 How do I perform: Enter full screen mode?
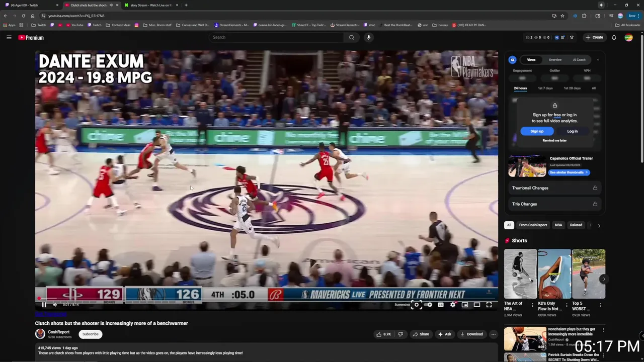(x=489, y=305)
